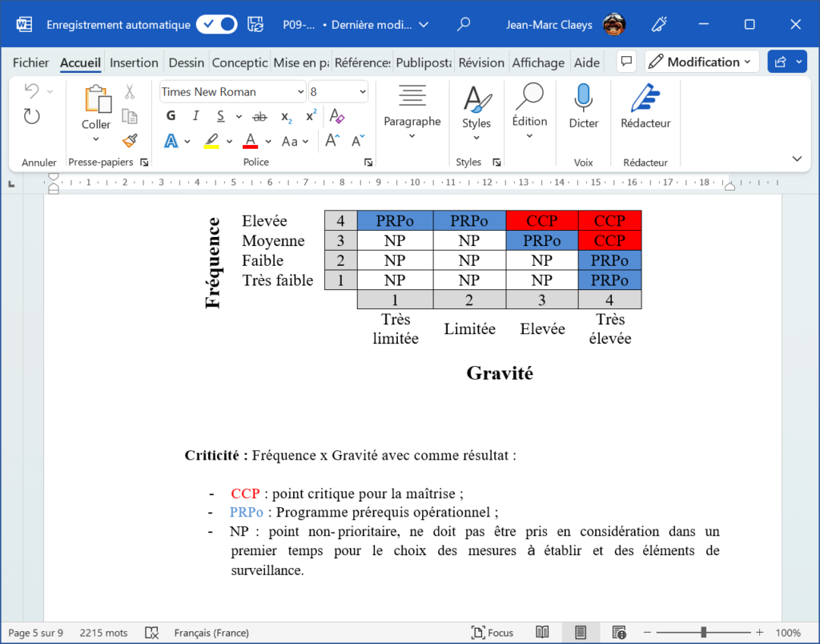820x644 pixels.
Task: Open the Rédacteur editor pane
Action: coord(645,107)
